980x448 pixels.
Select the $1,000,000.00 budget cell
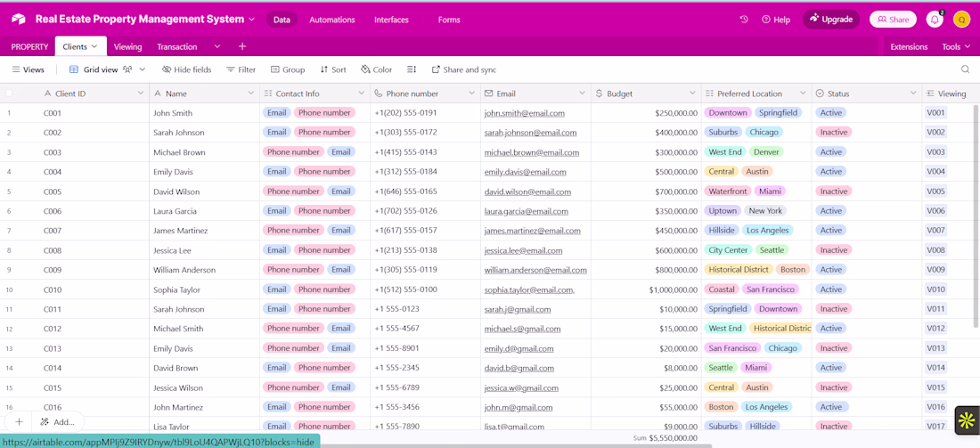[x=646, y=289]
